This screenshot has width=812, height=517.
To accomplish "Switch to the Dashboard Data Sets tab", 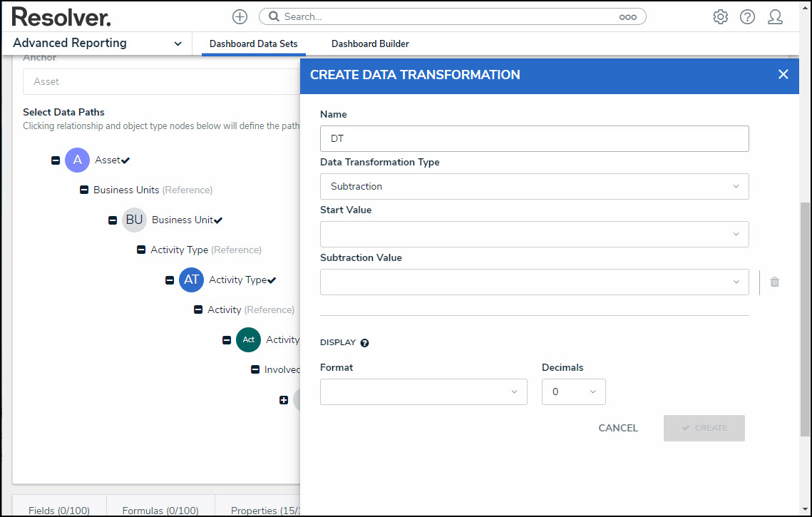I will click(253, 43).
